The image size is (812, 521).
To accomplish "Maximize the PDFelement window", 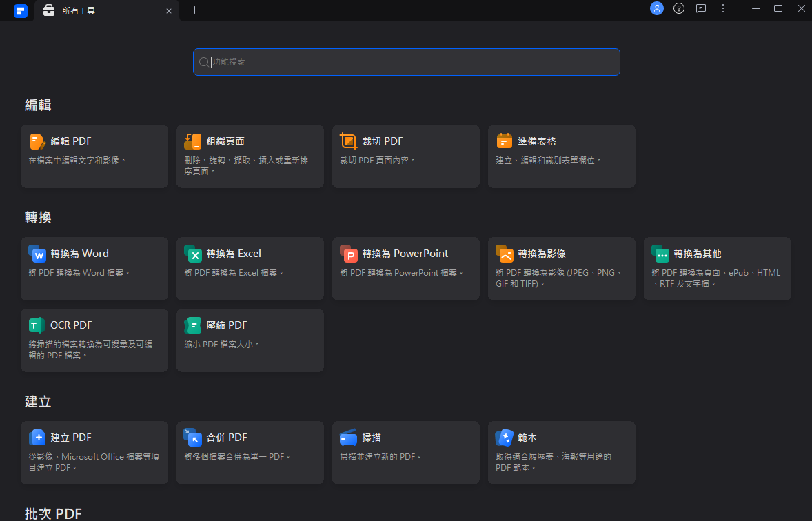I will 778,8.
